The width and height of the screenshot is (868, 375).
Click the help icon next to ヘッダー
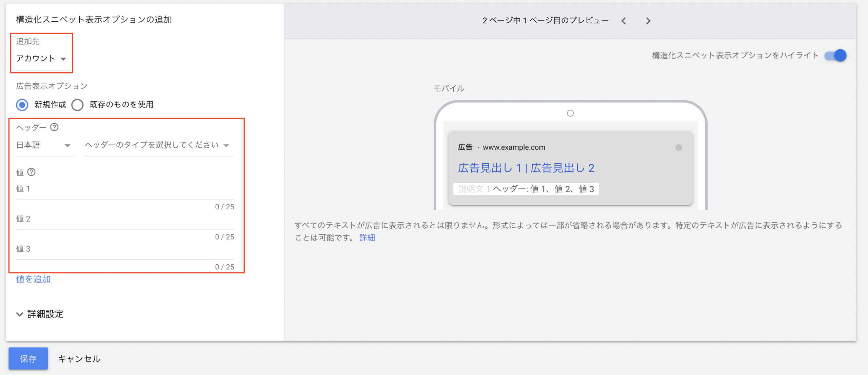pos(54,127)
